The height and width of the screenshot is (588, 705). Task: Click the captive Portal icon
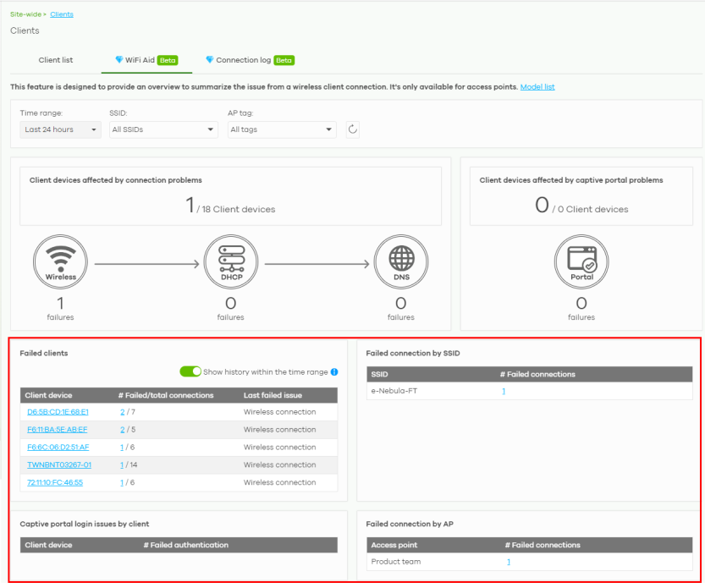581,264
